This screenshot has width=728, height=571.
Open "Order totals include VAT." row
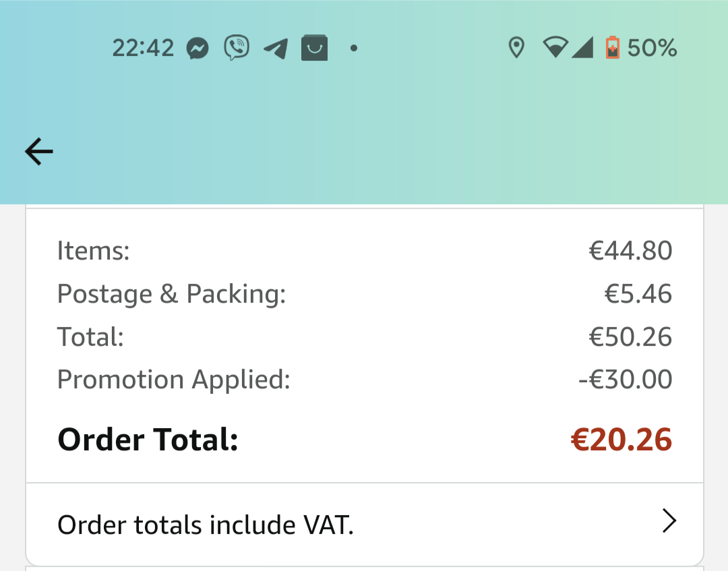[x=365, y=524]
